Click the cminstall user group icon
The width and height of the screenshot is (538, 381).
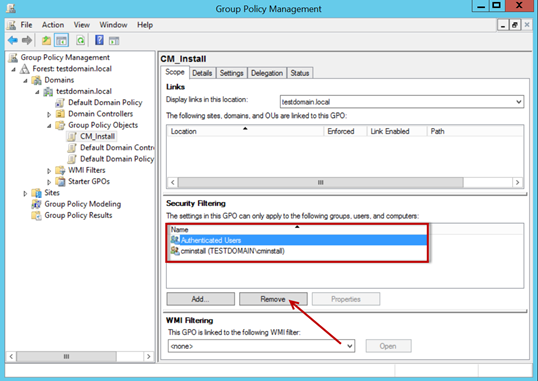click(x=175, y=251)
